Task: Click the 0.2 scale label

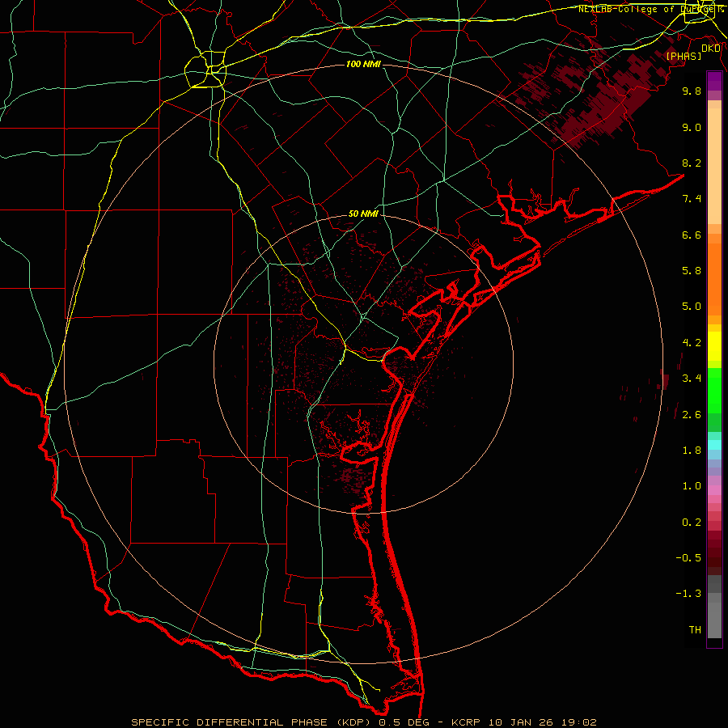Action: pyautogui.click(x=692, y=523)
